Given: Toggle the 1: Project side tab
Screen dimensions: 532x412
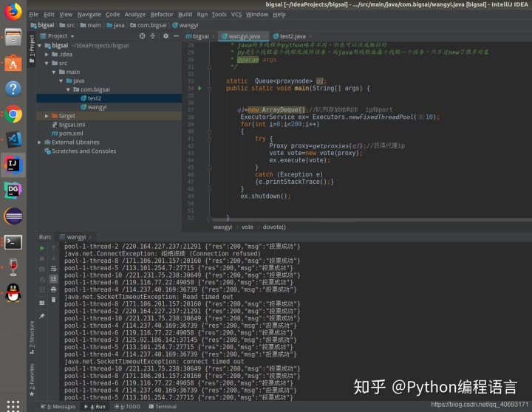Looking at the screenshot, I should [32, 49].
